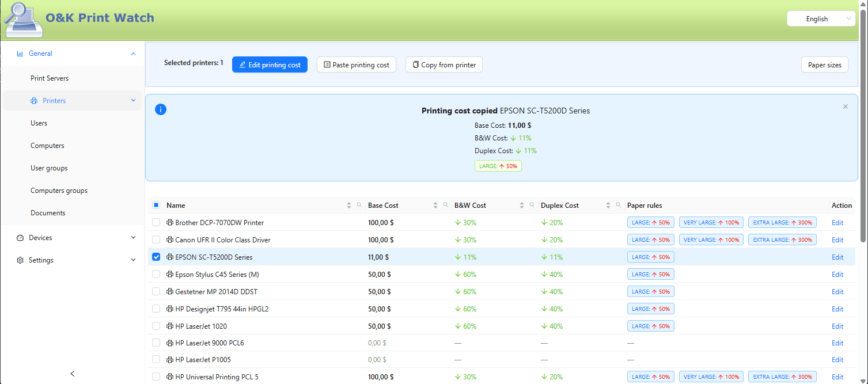Click the Edit printing cost button
Screen dimensions: 868x384
(270, 64)
